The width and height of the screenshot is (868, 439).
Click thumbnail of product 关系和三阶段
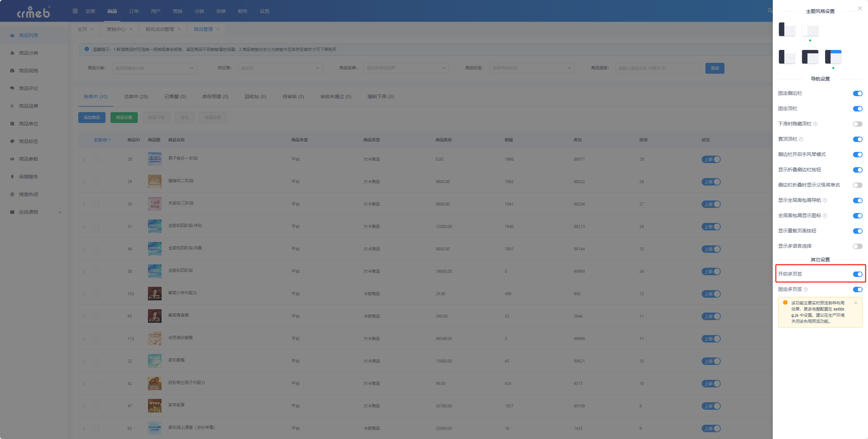pyautogui.click(x=155, y=204)
